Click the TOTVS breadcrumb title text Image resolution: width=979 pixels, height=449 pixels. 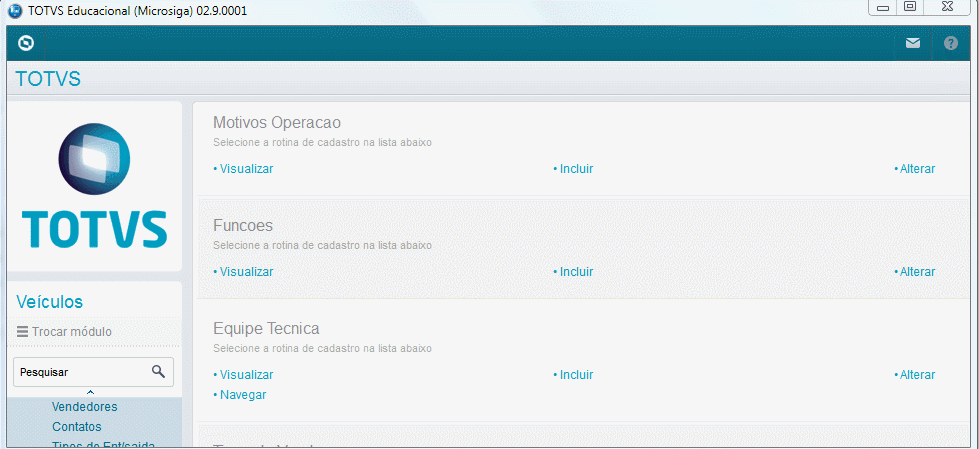click(48, 79)
